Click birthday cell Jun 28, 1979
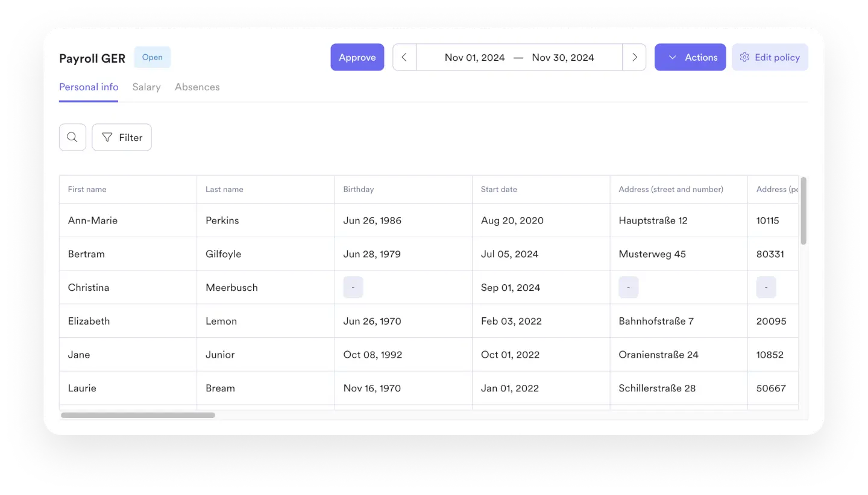 tap(403, 254)
